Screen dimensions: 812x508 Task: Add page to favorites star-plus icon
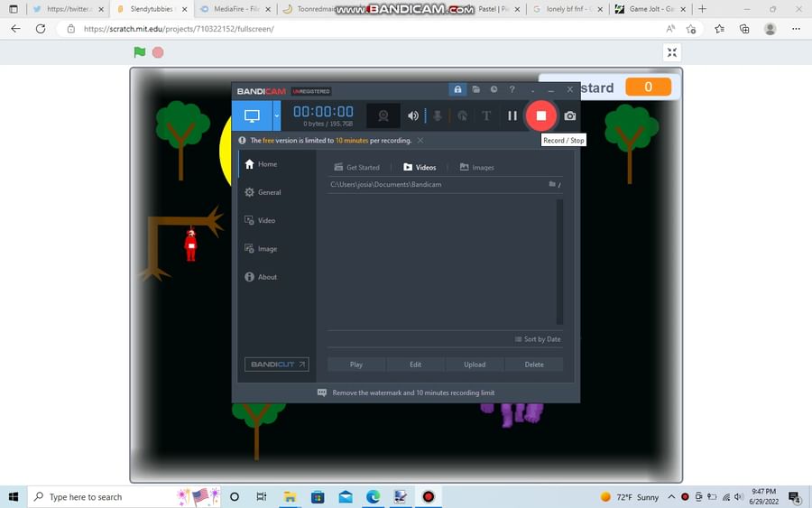coord(691,29)
